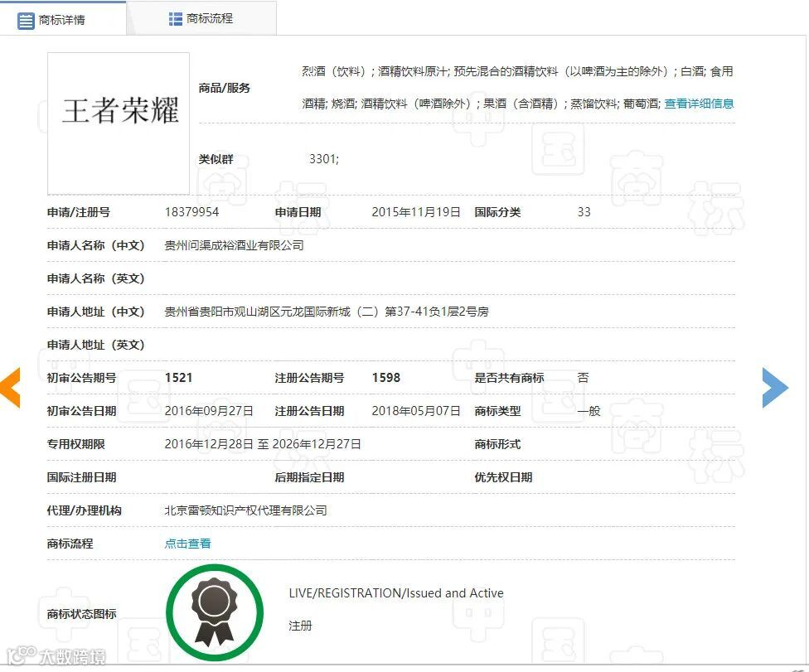Select registration announcement date 2018年05月07日
809x672 pixels.
[416, 411]
